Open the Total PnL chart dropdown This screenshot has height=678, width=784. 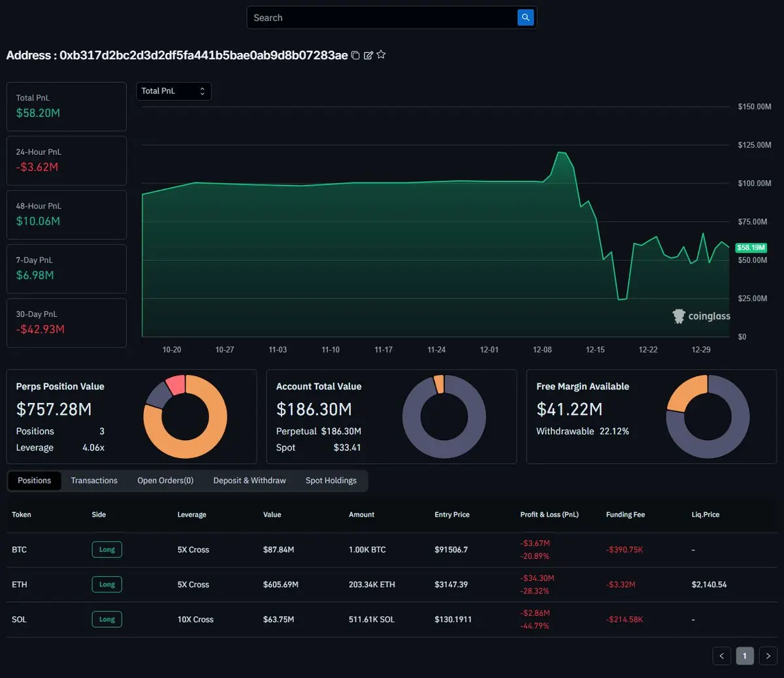173,91
